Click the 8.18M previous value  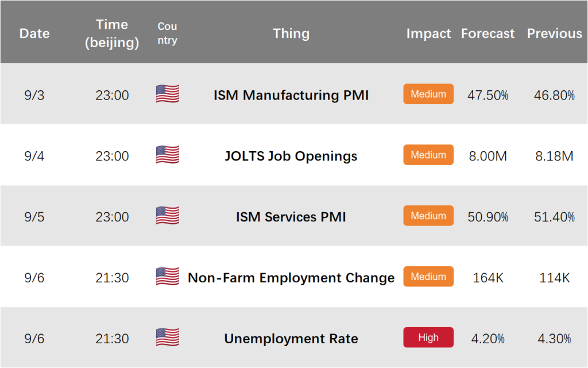tap(554, 156)
